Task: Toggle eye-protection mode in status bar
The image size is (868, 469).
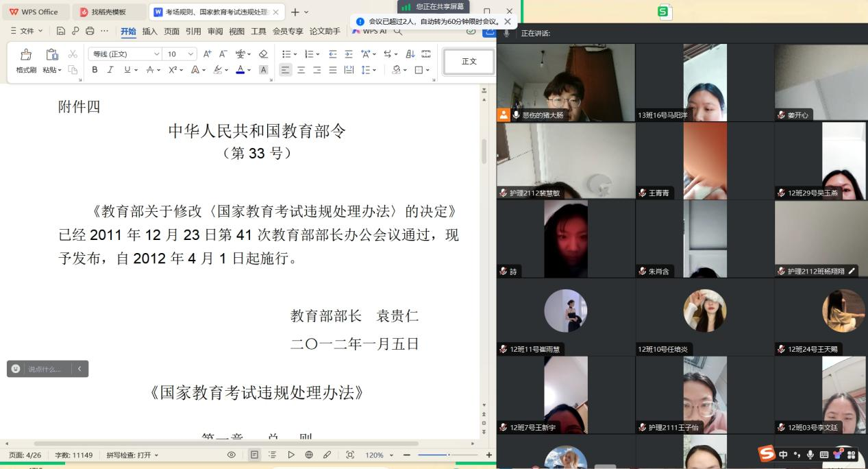Action: click(232, 455)
